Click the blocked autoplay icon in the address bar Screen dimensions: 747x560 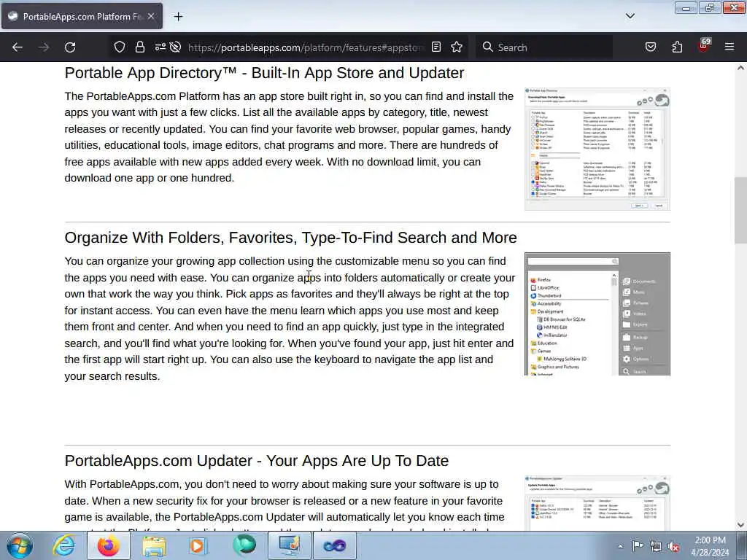pyautogui.click(x=175, y=47)
